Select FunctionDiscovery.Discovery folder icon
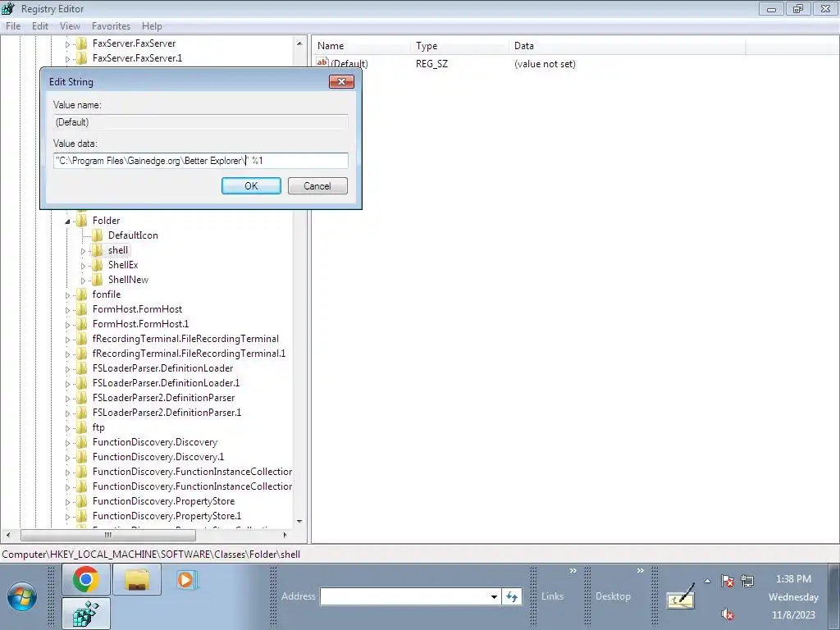 [x=81, y=442]
